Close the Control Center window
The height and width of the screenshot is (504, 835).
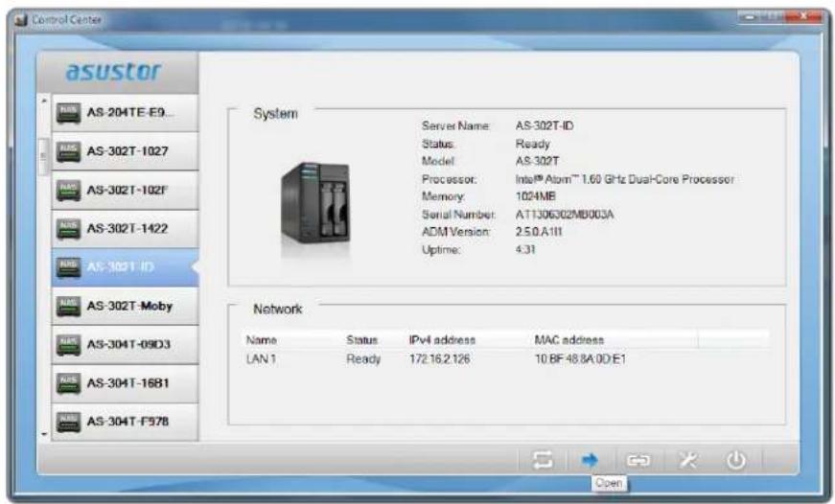(804, 17)
